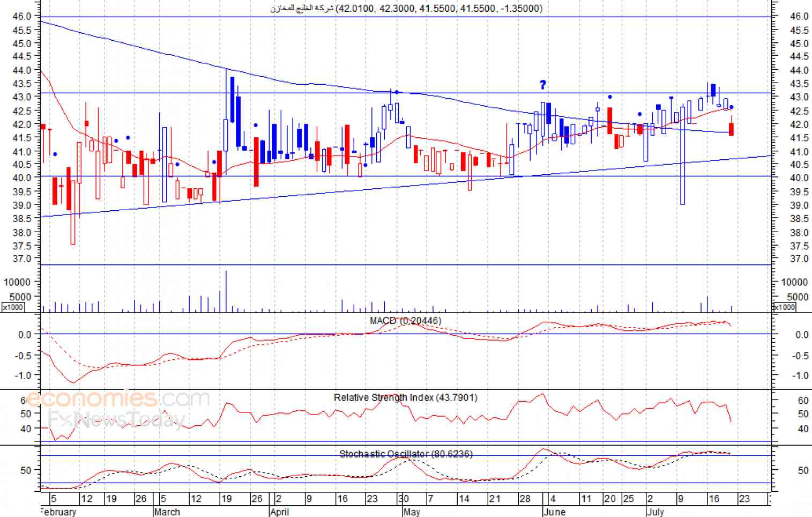Click "10000" on the right volume axis

tap(794, 282)
